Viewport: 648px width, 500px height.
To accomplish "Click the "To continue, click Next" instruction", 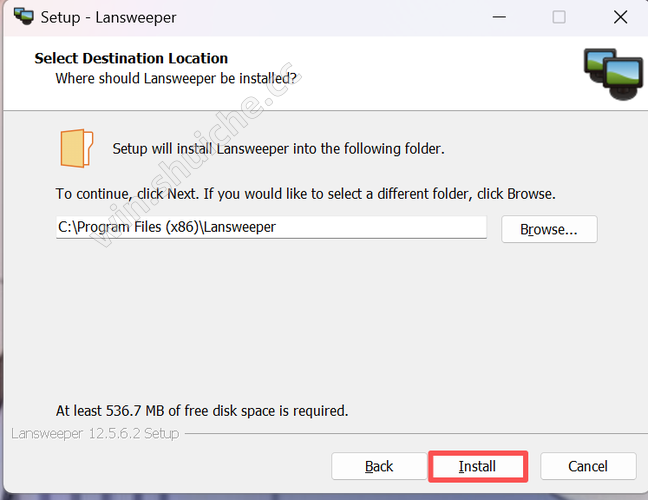I will 305,193.
